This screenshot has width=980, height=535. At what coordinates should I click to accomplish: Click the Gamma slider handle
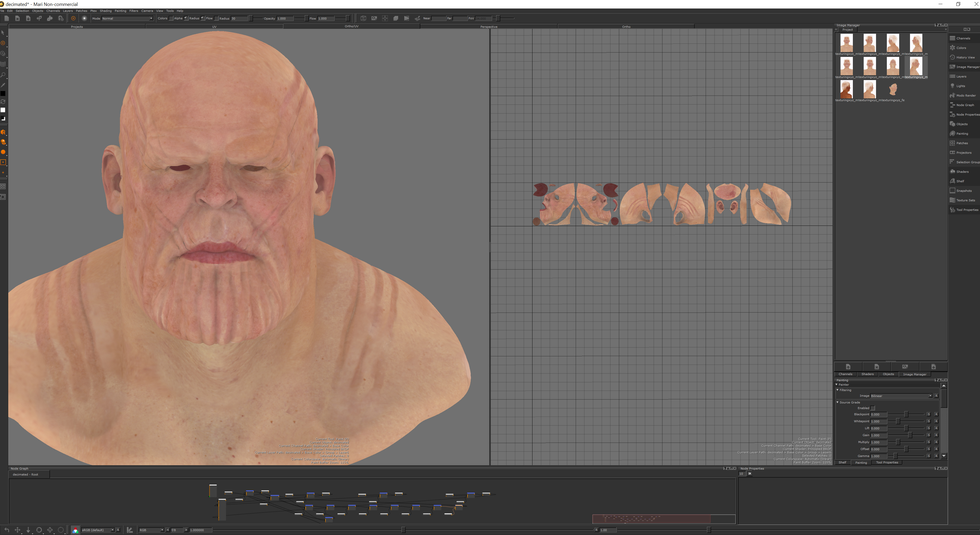[x=895, y=456]
